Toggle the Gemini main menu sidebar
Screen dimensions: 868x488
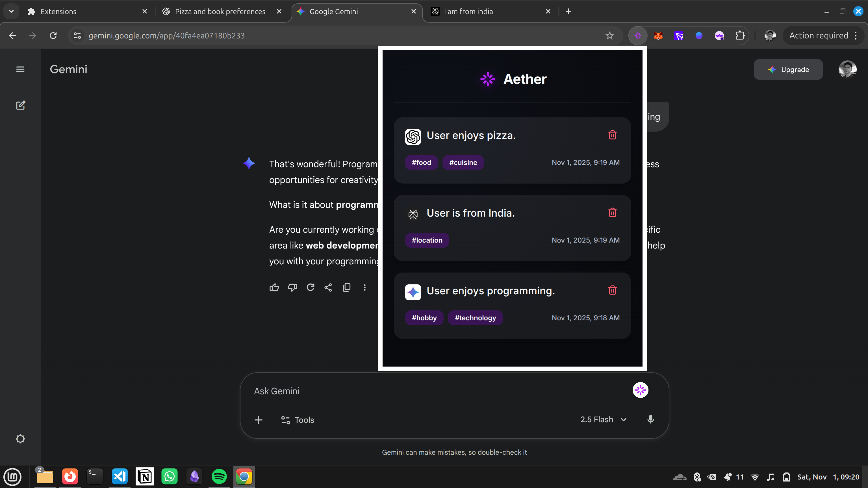[20, 69]
